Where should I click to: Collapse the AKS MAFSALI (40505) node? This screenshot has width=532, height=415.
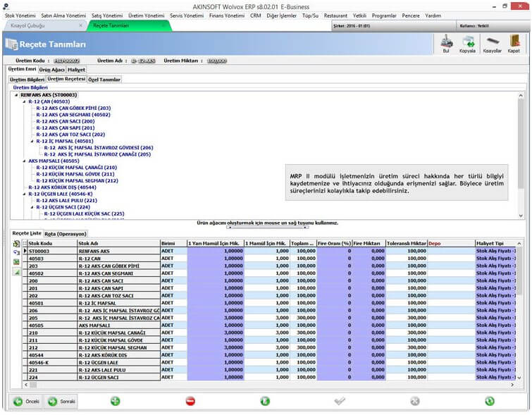point(24,161)
